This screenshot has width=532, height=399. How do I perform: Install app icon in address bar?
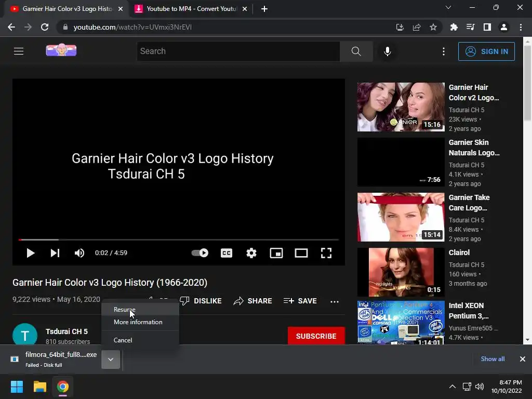400,27
